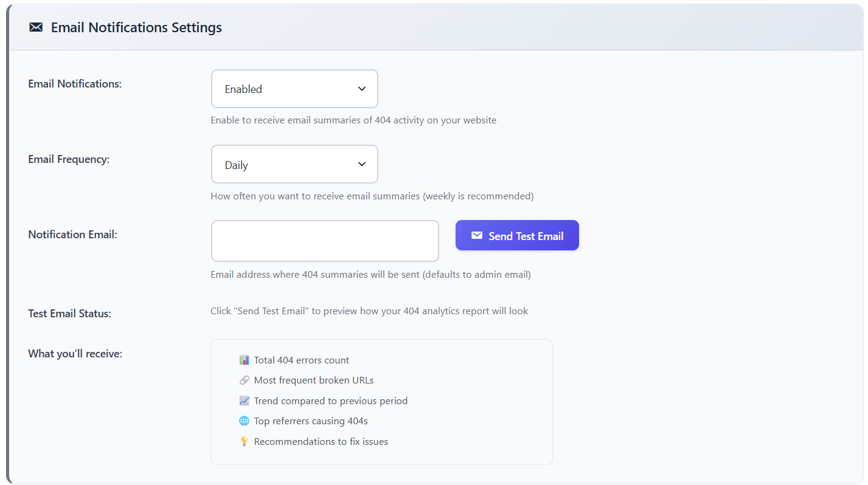This screenshot has width=868, height=485.
Task: Click the Total 404 errors count item
Action: pos(301,360)
